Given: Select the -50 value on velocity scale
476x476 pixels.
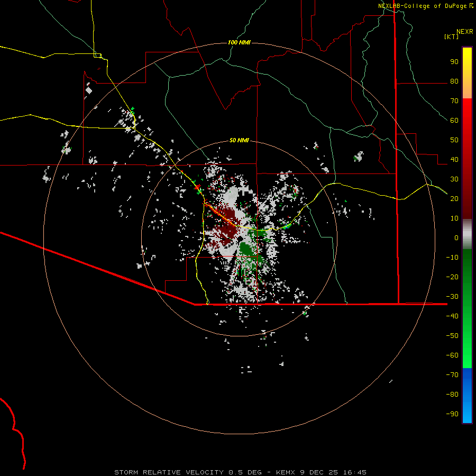Looking at the screenshot, I should pyautogui.click(x=452, y=336).
